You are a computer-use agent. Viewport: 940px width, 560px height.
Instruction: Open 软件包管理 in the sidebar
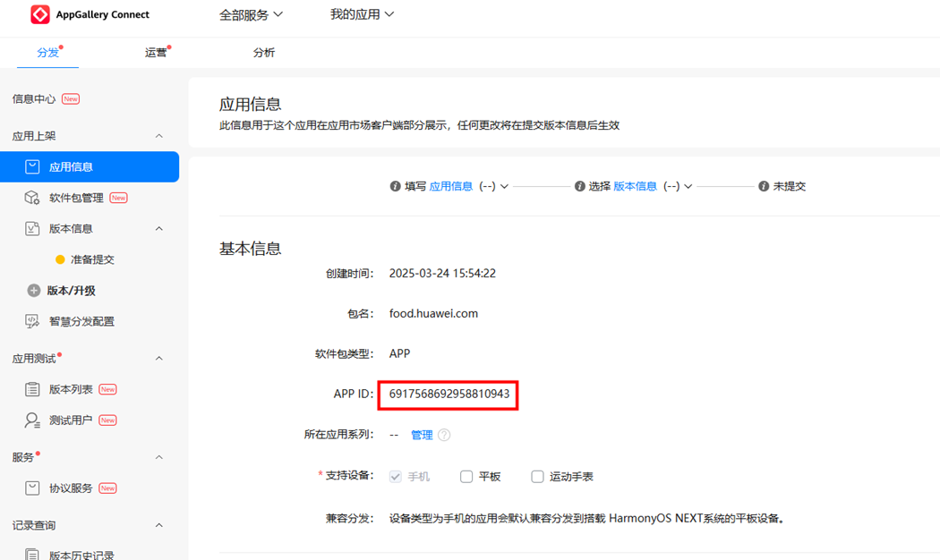(76, 198)
